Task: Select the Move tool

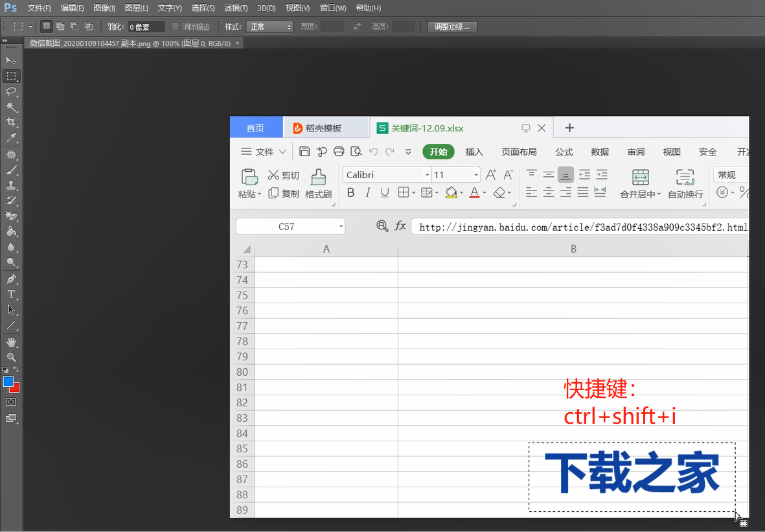Action: point(11,60)
